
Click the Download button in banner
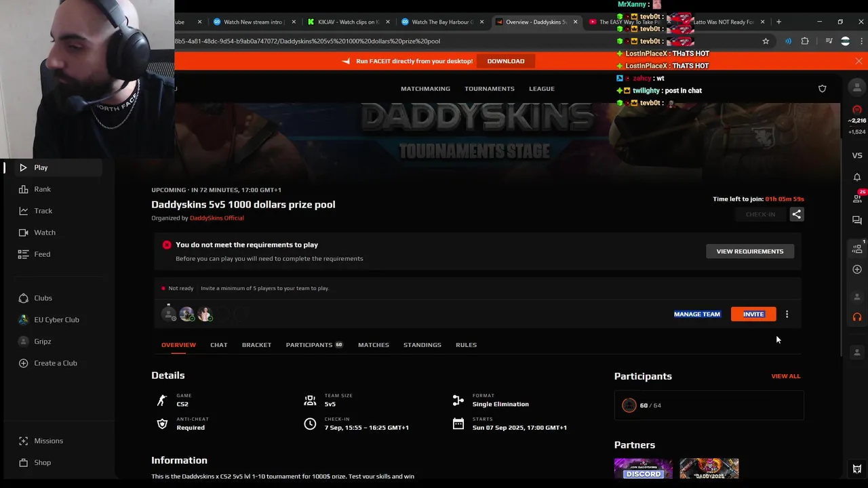[506, 61]
